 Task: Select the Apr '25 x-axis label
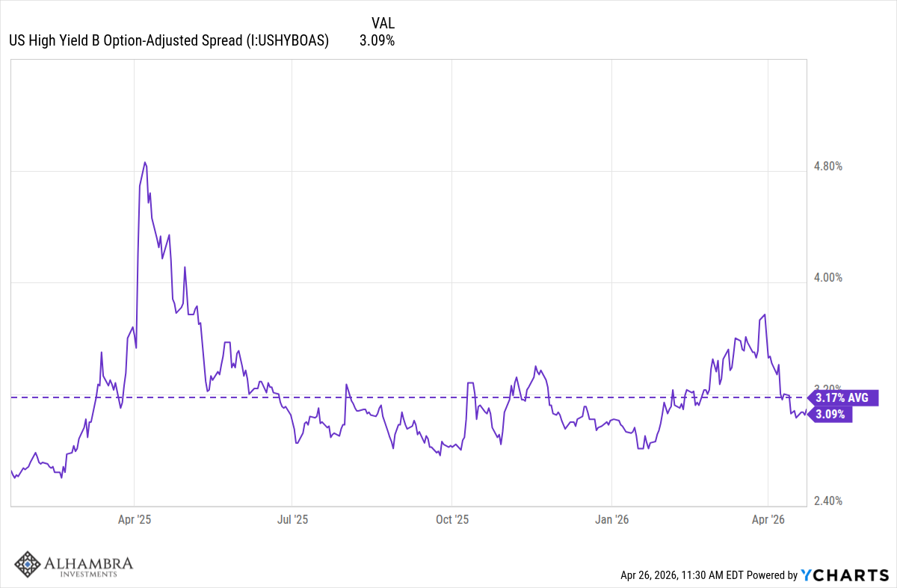pos(134,518)
